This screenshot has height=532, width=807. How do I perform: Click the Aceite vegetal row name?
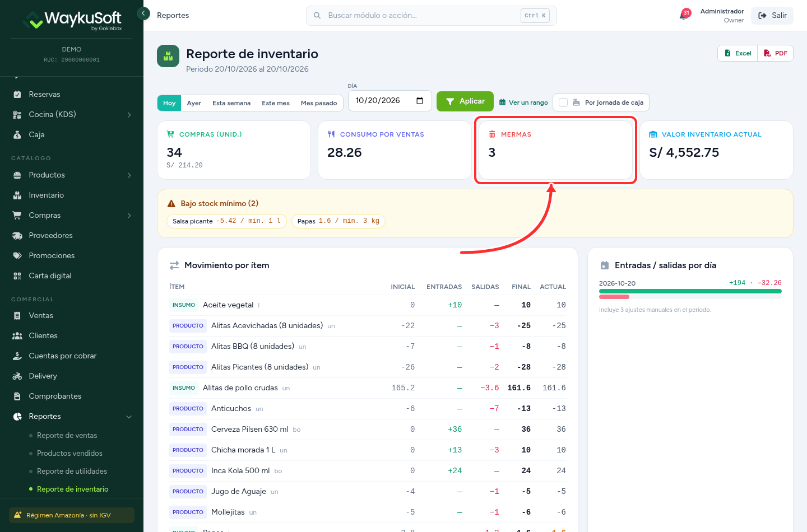[228, 305]
